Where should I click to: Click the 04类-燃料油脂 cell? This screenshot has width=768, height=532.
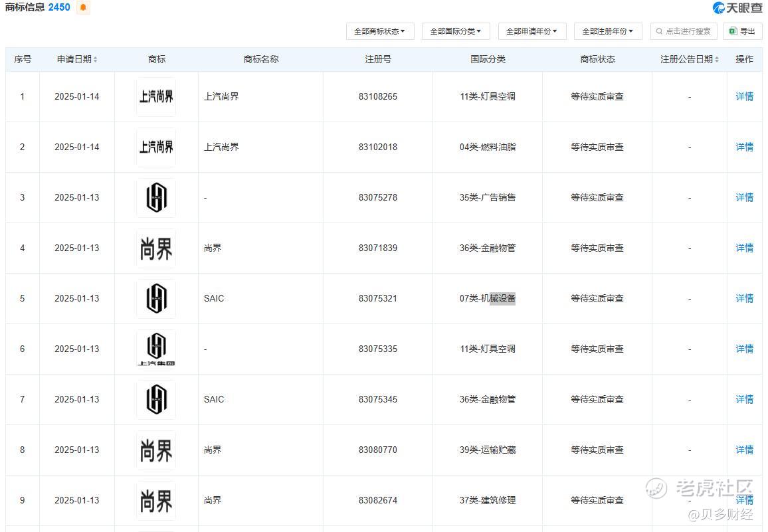pos(488,147)
